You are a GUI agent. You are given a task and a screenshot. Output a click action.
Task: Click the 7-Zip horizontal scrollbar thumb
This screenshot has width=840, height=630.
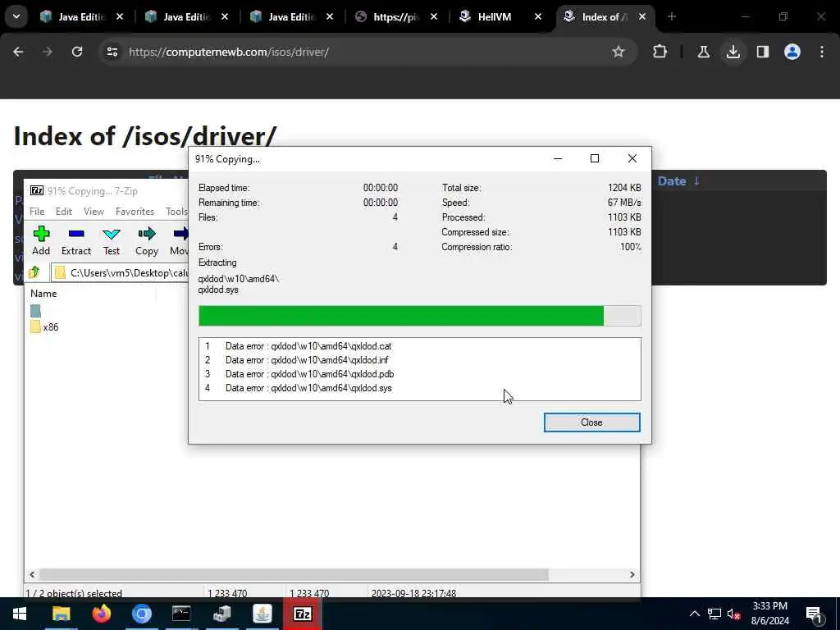click(294, 574)
